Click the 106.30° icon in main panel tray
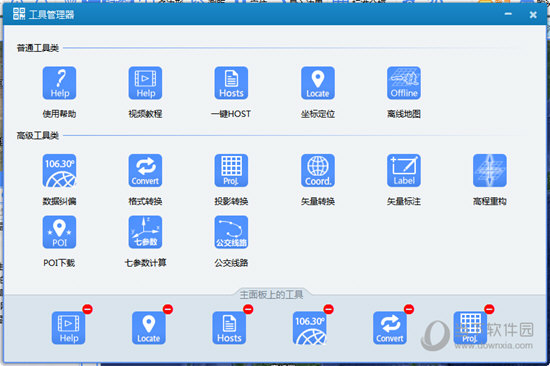 pyautogui.click(x=309, y=328)
